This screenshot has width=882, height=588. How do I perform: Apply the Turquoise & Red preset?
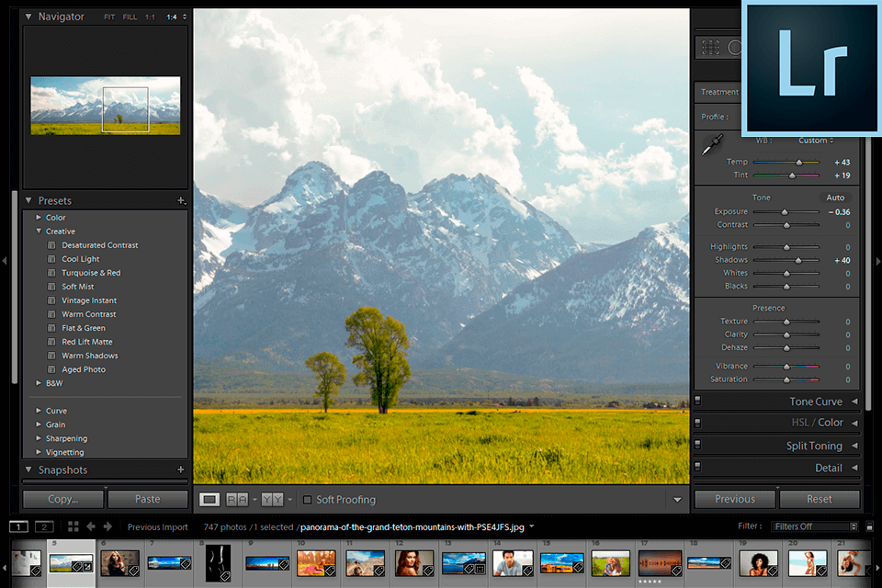91,273
